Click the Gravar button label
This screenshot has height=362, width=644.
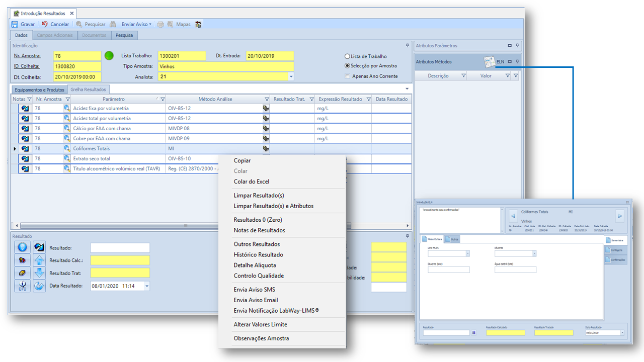28,24
